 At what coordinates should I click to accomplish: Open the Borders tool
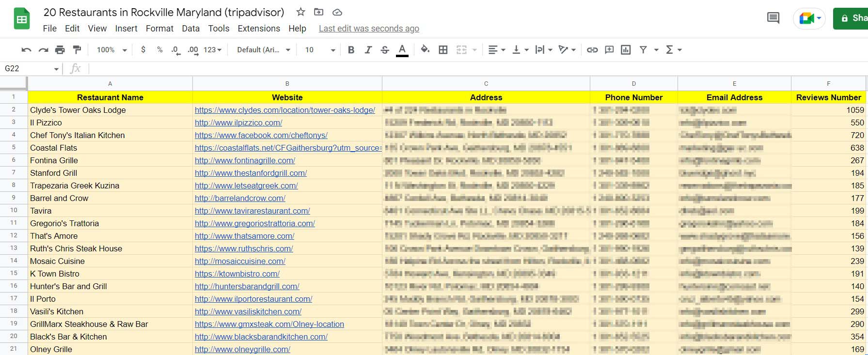(443, 49)
